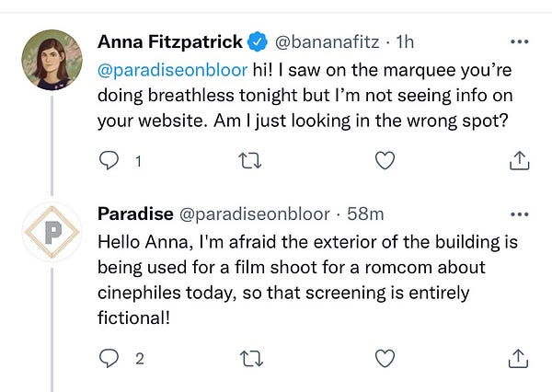Open more options on Anna's tweet
Image resolution: width=552 pixels, height=392 pixels.
520,41
